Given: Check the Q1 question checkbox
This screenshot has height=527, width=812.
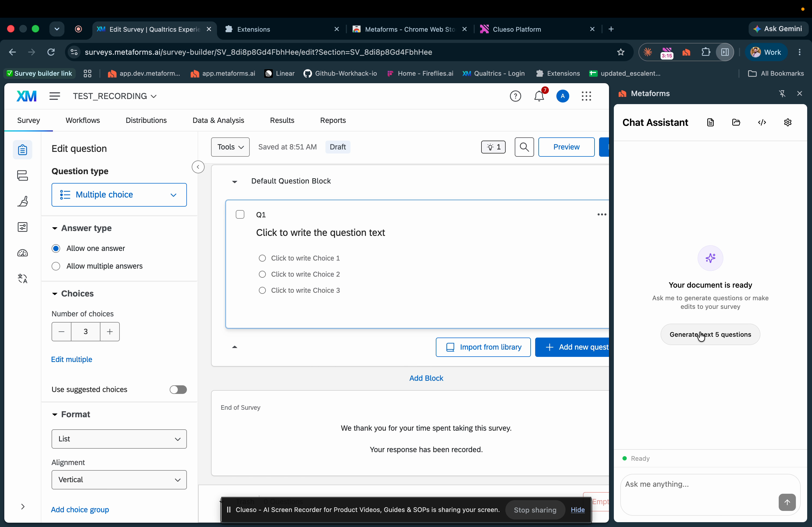Looking at the screenshot, I should [x=240, y=214].
